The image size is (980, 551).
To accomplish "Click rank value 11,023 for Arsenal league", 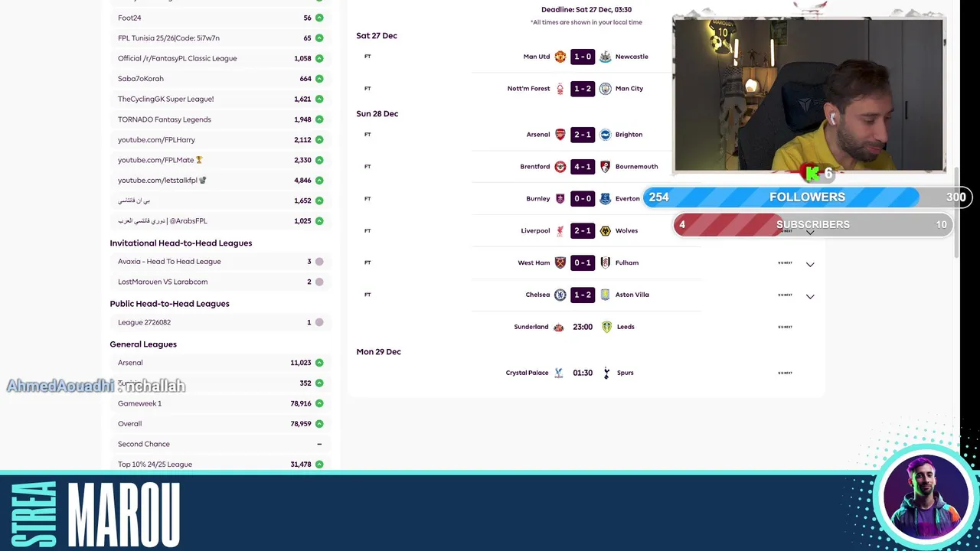I will tap(301, 363).
